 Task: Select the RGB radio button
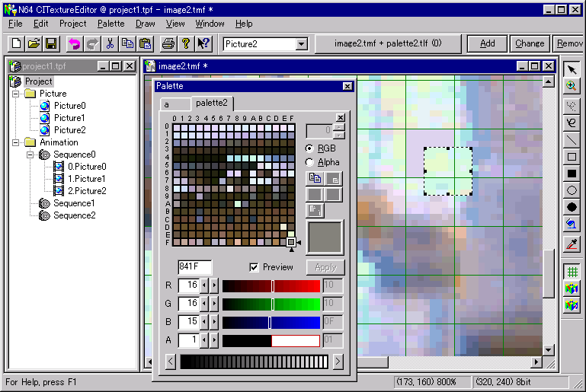click(309, 148)
